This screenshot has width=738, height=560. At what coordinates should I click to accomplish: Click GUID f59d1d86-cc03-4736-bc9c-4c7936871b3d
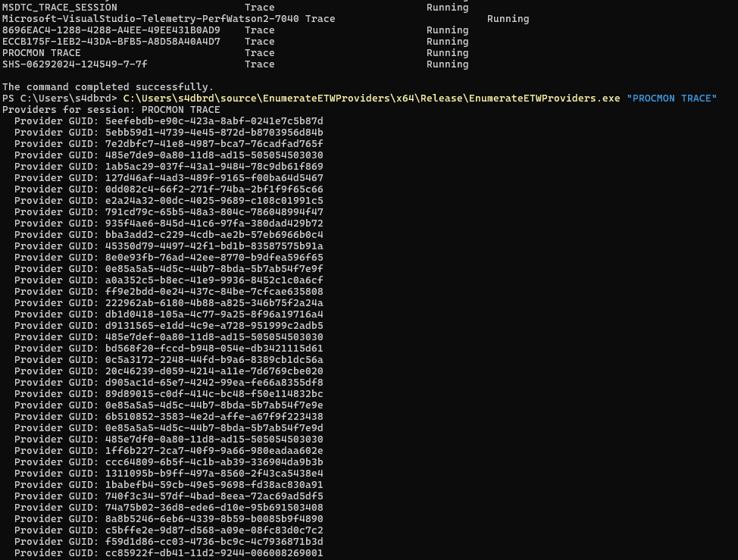point(214,541)
